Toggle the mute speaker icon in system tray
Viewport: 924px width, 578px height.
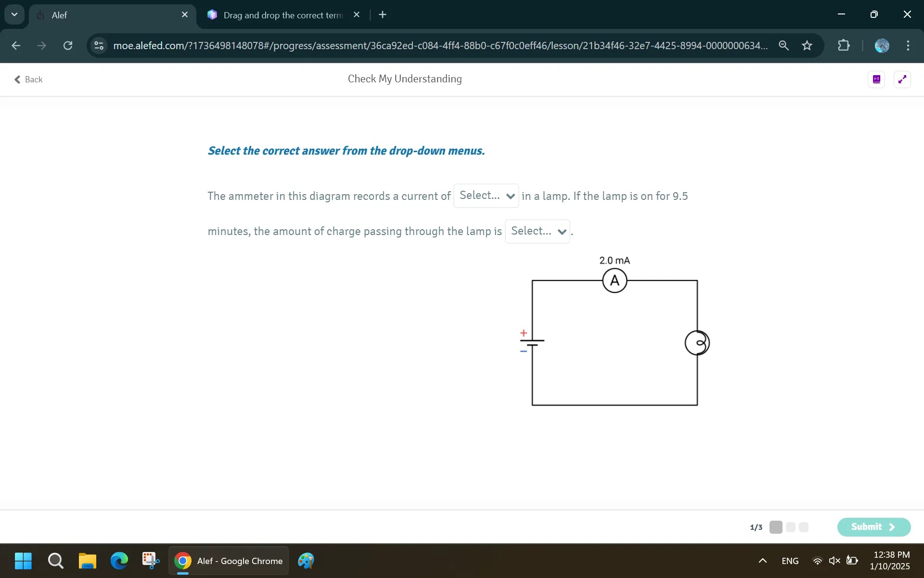point(835,560)
